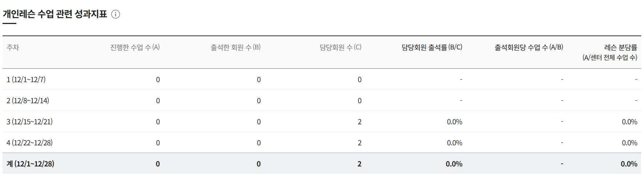Click week 4 담당회원 출석률 value 0.0%
The image size is (644, 177).
[x=455, y=143]
